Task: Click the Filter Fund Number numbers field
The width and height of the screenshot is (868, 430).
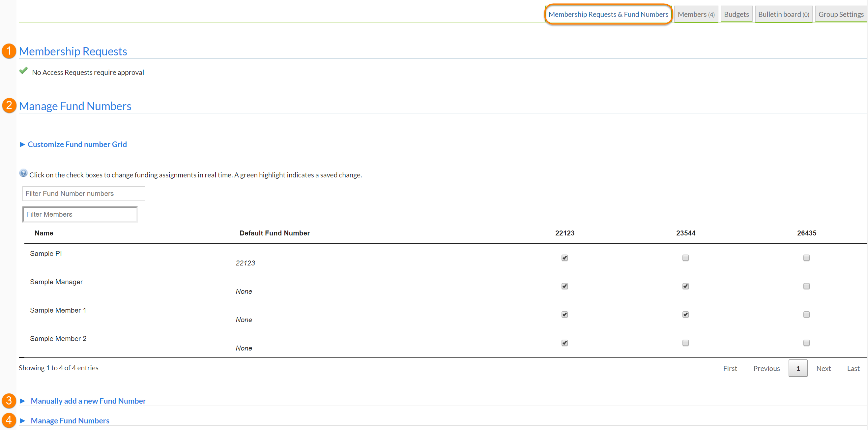Action: (x=84, y=194)
